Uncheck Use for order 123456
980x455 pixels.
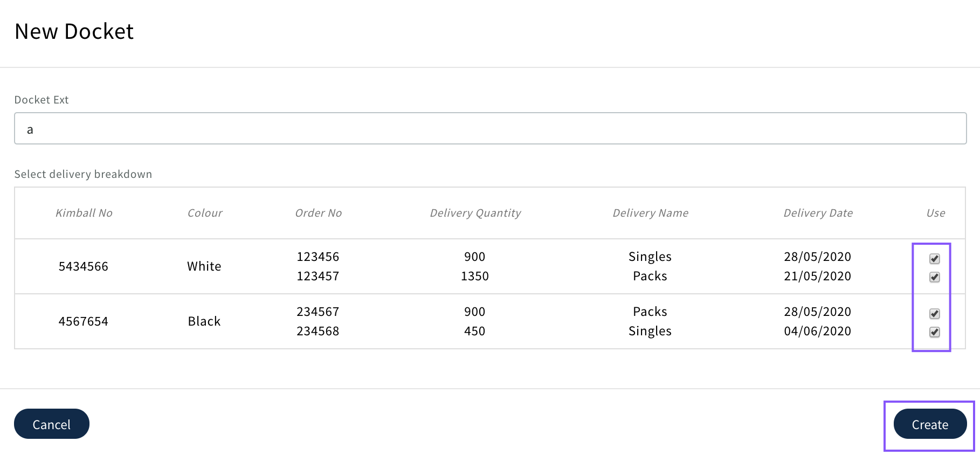[935, 259]
